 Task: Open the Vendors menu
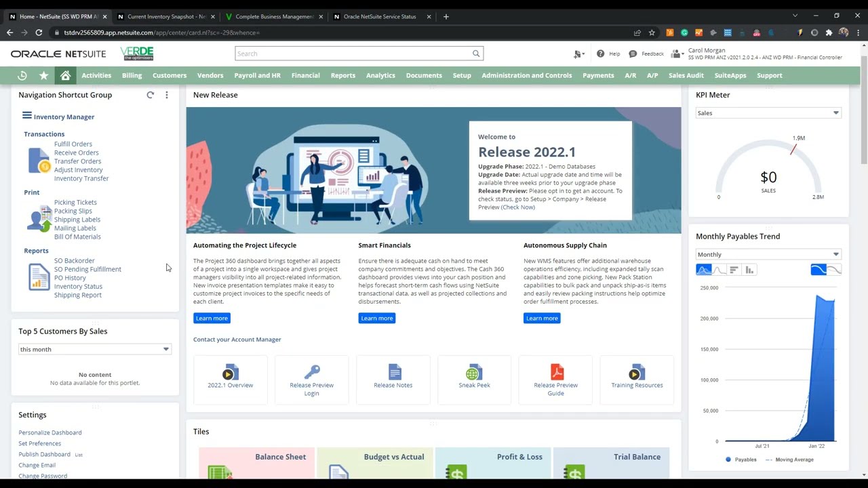210,75
